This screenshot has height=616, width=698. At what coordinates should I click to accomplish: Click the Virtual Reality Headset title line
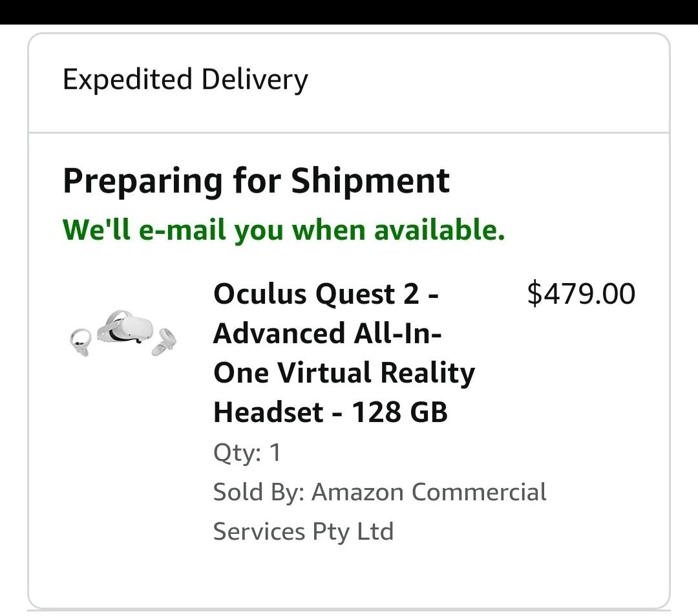(x=344, y=372)
